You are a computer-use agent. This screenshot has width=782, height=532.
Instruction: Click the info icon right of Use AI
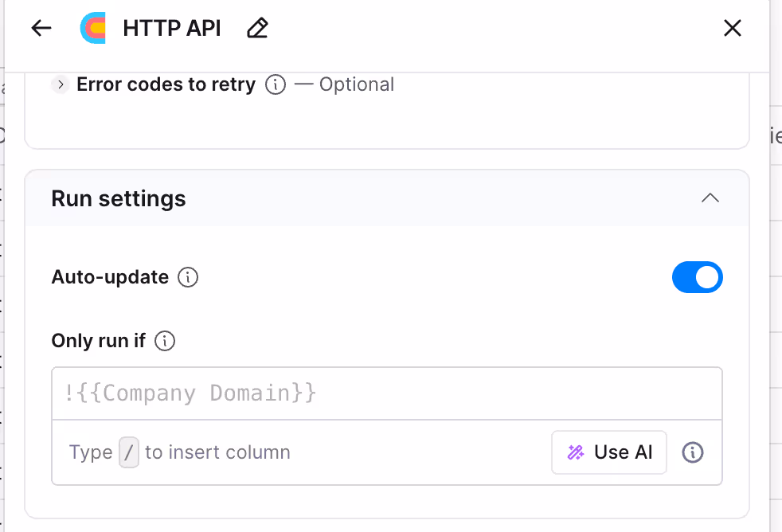[x=693, y=452]
